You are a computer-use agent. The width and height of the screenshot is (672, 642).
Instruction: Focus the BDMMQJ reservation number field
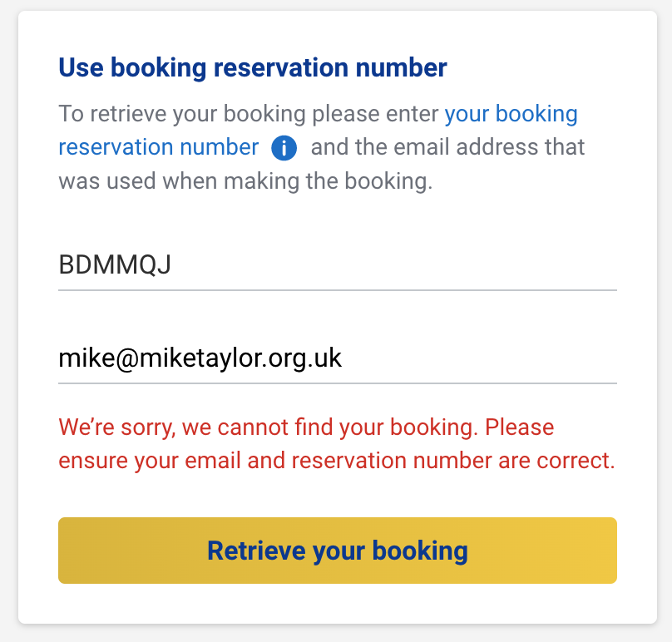click(338, 264)
